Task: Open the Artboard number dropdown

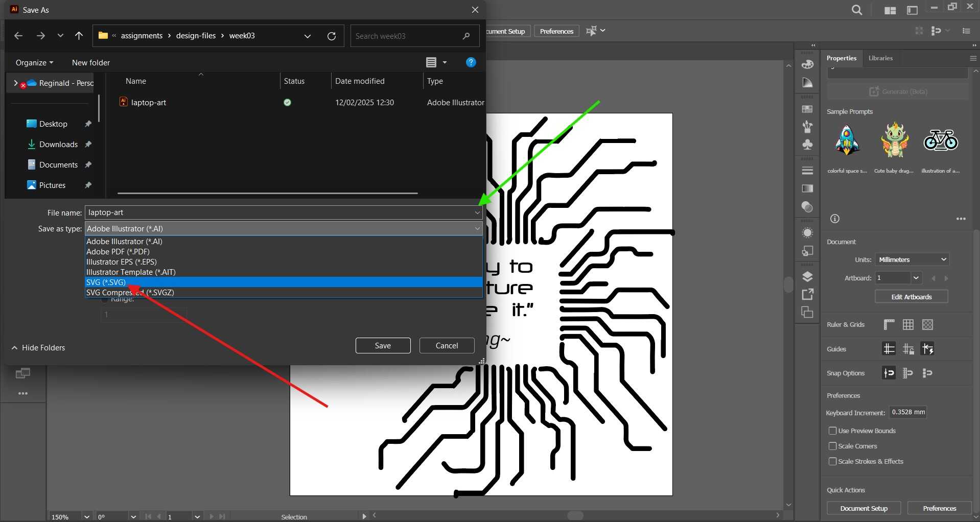Action: pos(916,278)
